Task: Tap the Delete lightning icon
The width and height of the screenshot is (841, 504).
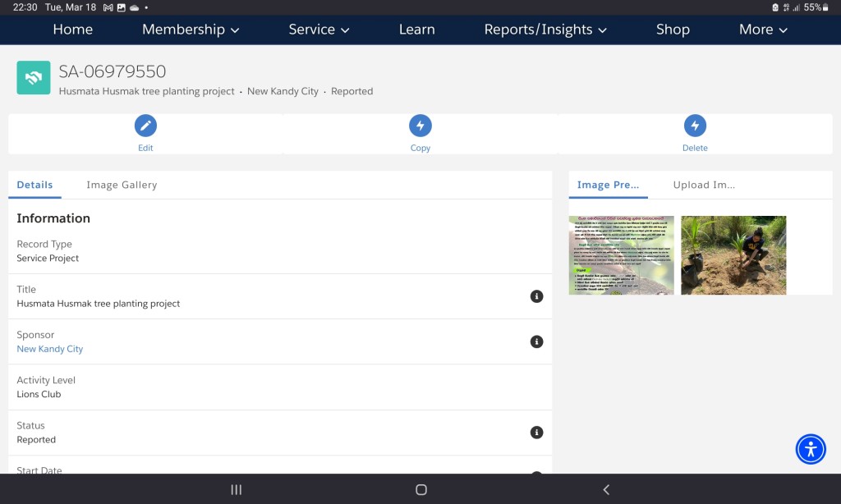Action: click(x=695, y=126)
